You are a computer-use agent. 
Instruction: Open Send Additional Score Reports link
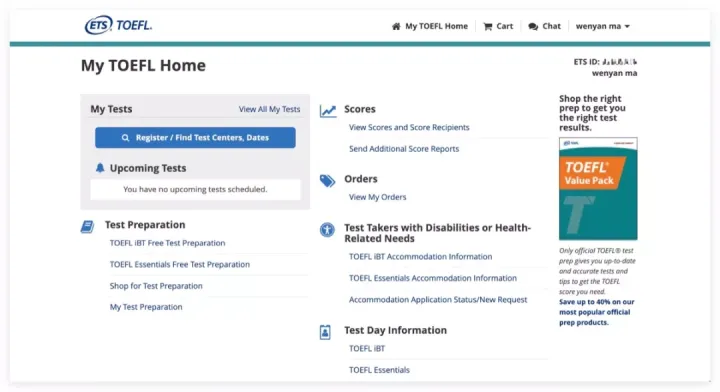tap(404, 149)
